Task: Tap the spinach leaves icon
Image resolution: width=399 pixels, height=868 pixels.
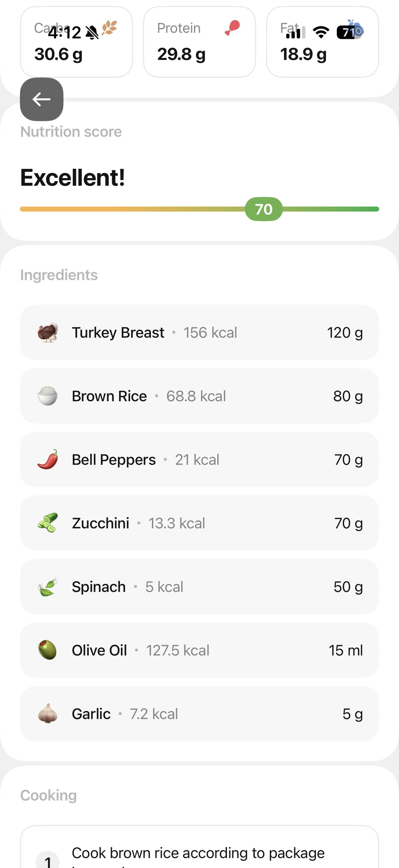Action: click(48, 587)
